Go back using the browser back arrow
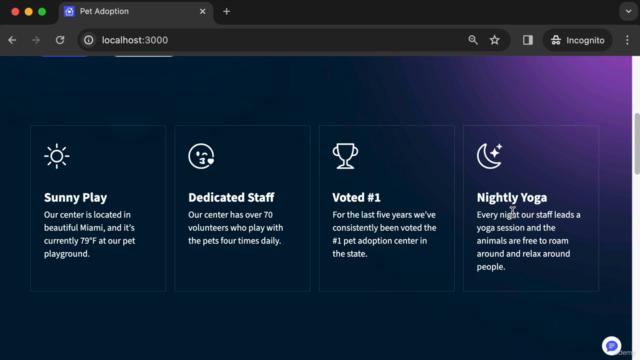The width and height of the screenshot is (640, 360). coord(12,40)
